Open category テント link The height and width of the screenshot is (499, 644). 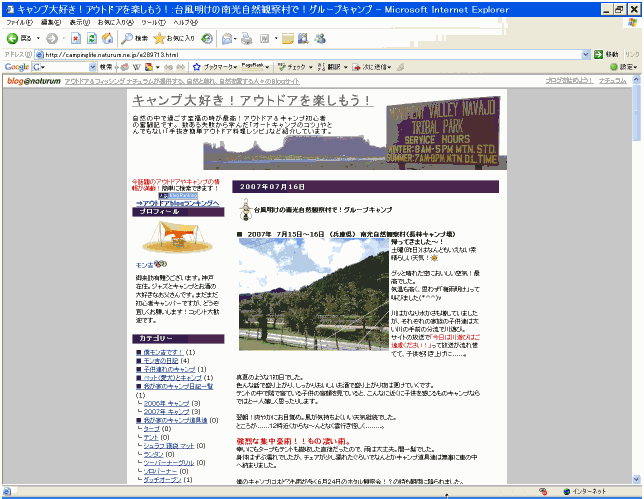[151, 437]
